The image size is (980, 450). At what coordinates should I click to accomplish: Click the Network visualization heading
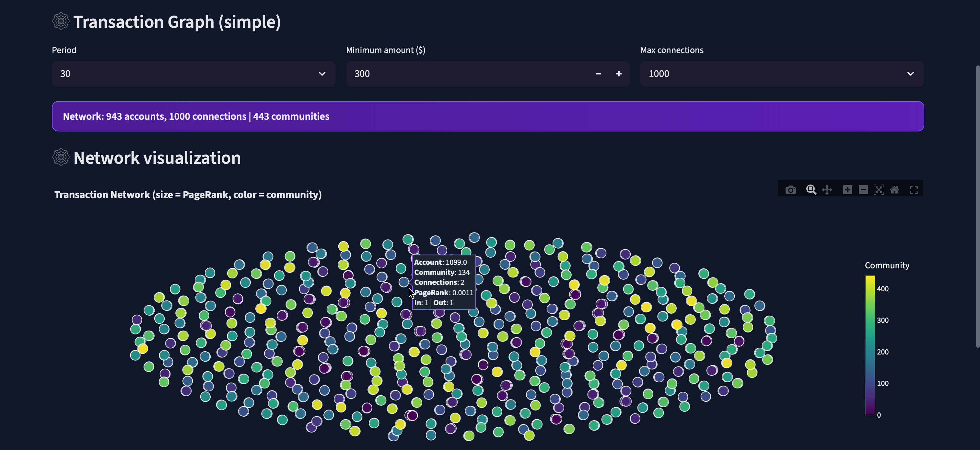[x=157, y=158]
